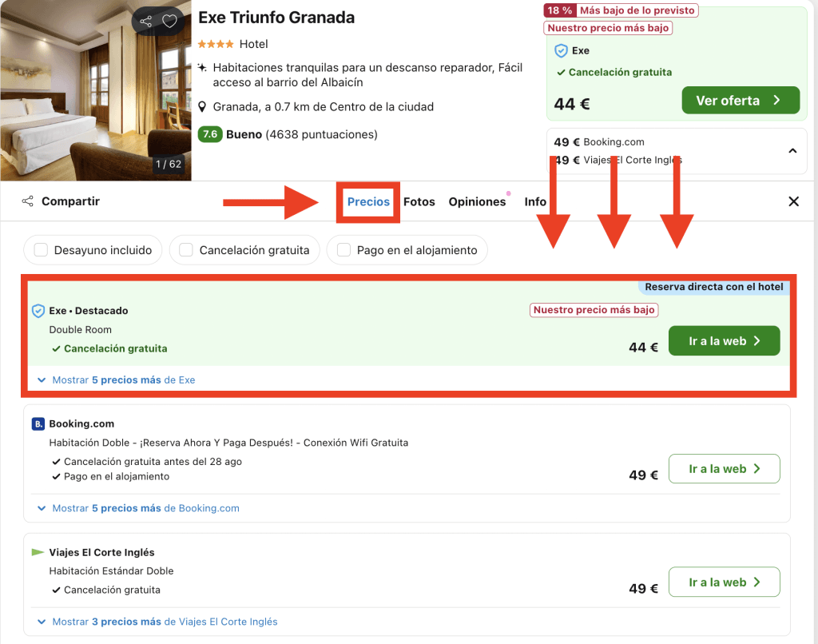Click the Ver oferta button
The width and height of the screenshot is (818, 644).
point(740,101)
